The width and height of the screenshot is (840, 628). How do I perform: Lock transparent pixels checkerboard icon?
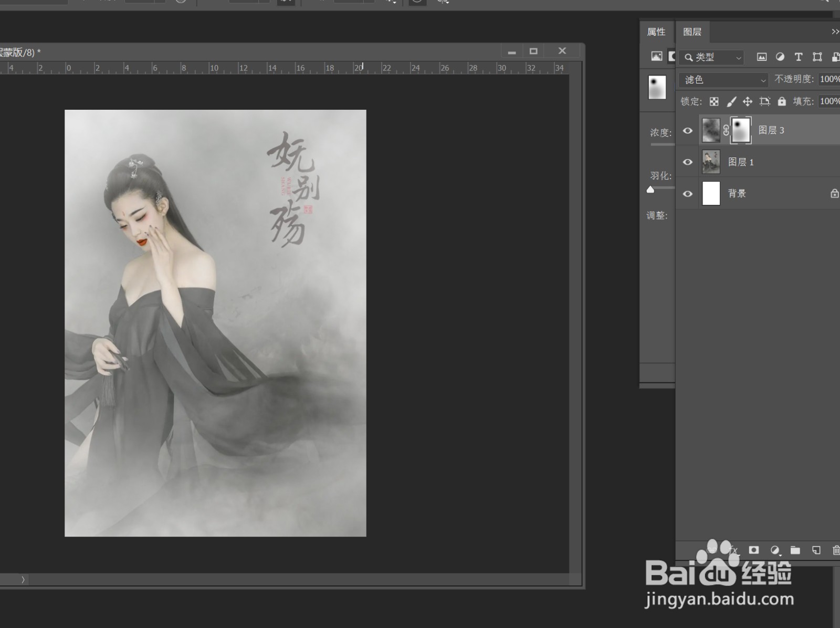[714, 101]
